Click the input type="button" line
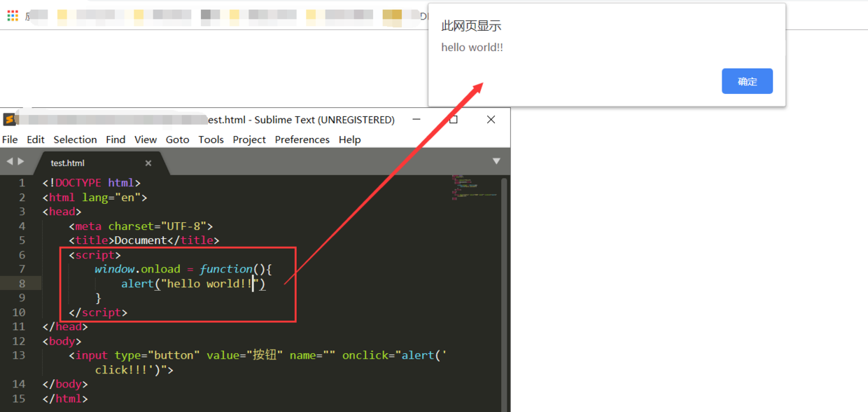868x412 pixels. (258, 362)
